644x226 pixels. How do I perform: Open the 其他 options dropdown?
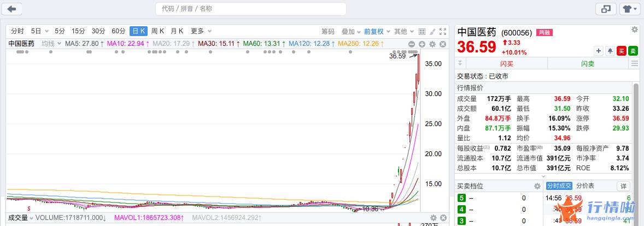(404, 32)
